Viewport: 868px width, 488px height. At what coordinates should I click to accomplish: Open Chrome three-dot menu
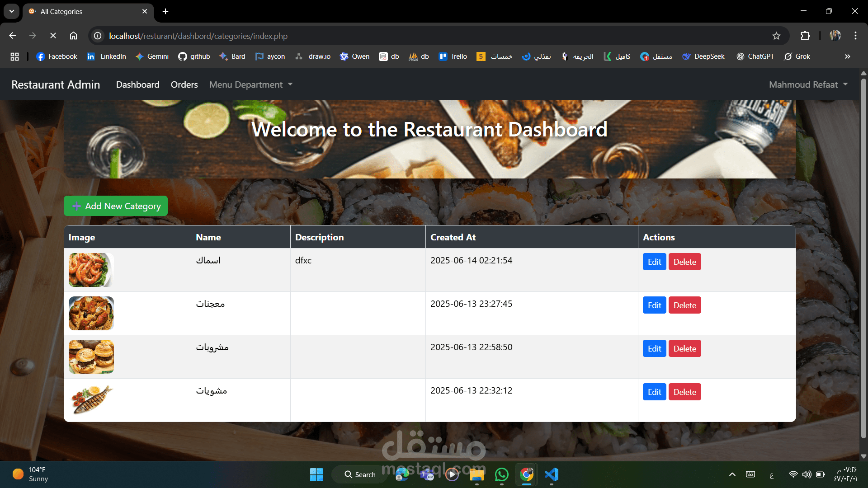pyautogui.click(x=855, y=36)
